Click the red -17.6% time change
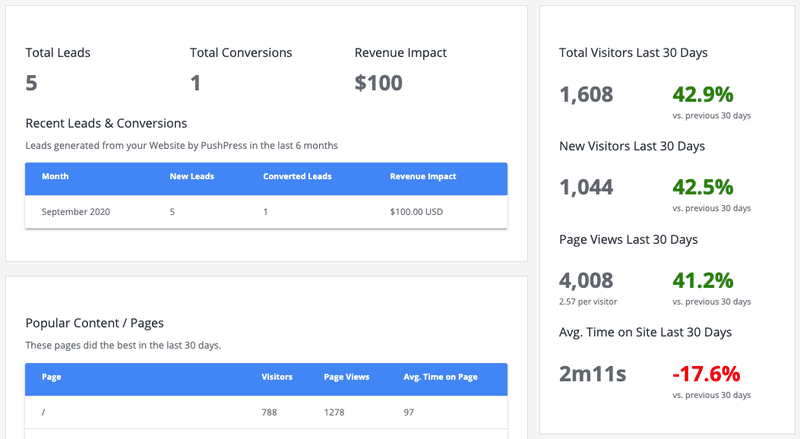This screenshot has height=439, width=800. (706, 374)
